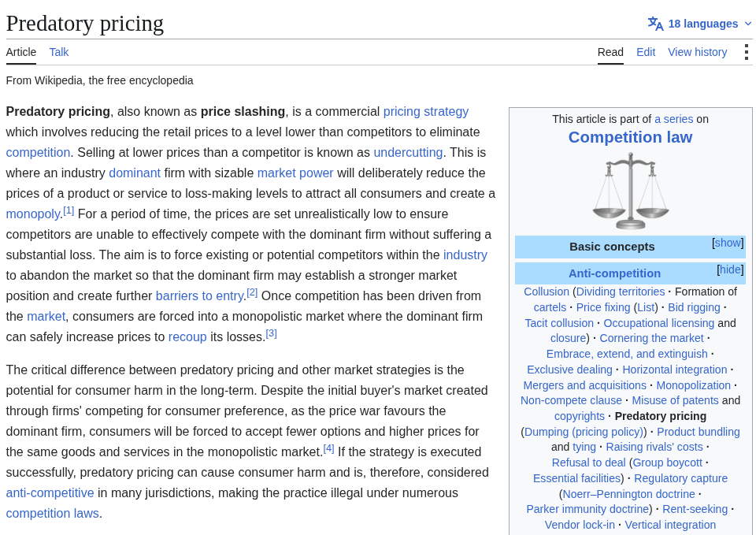The height and width of the screenshot is (535, 756).
Task: Open the Raising rivals' costs link
Action: click(x=654, y=448)
